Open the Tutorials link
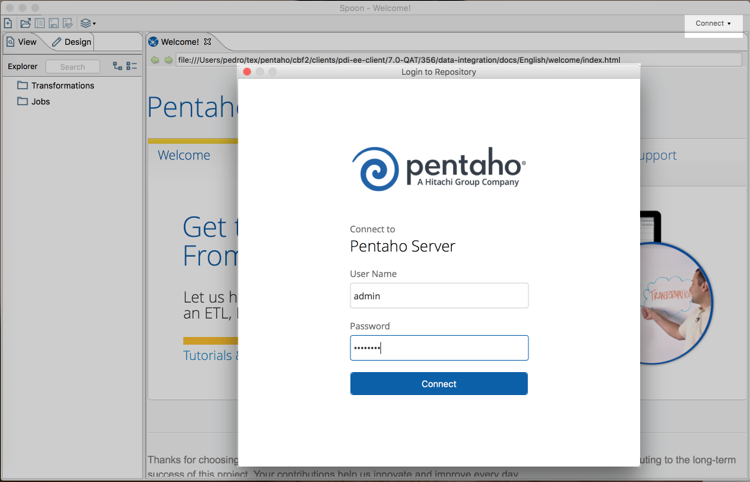The width and height of the screenshot is (750, 482). (x=210, y=355)
